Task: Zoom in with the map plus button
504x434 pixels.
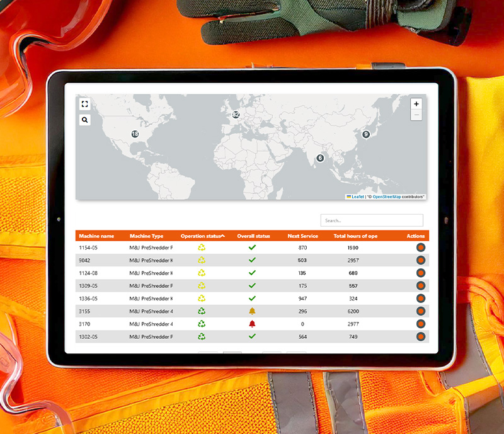Action: pyautogui.click(x=416, y=104)
